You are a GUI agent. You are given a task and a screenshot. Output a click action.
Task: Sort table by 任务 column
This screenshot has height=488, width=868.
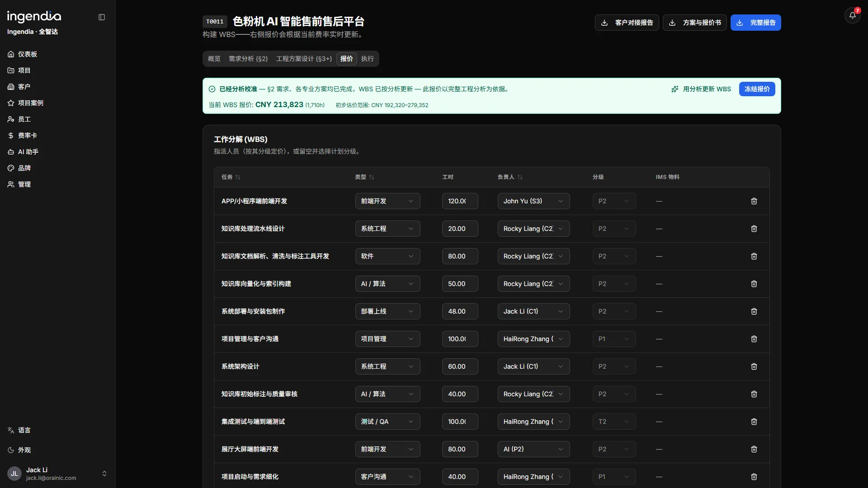(x=231, y=177)
